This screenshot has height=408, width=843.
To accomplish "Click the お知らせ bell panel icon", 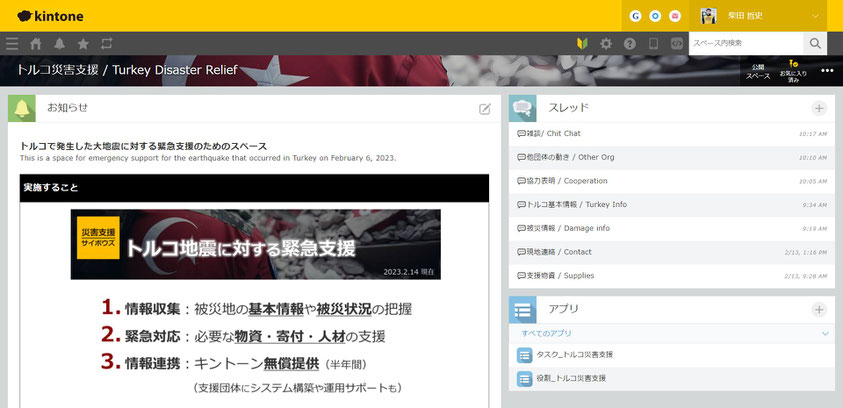I will [x=22, y=109].
